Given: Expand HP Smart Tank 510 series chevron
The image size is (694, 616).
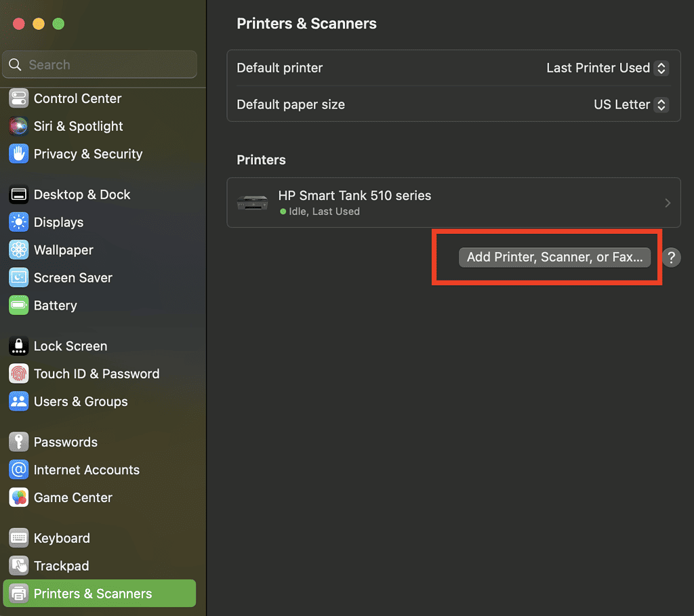Looking at the screenshot, I should coord(668,203).
